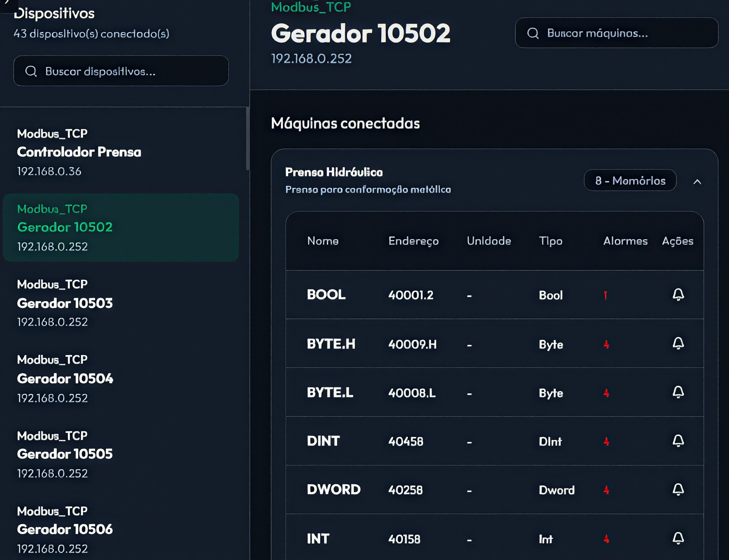Click the bell icon in BOOL row
Screen dimensions: 729x560
coord(678,294)
